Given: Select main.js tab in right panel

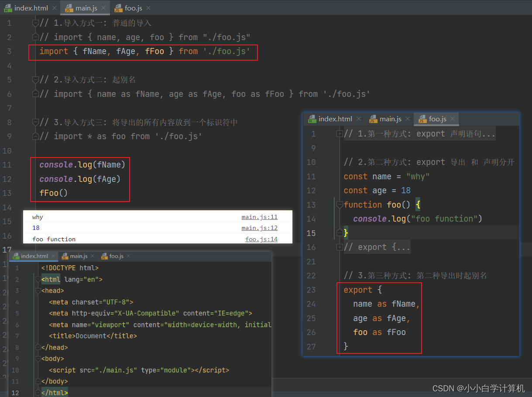Looking at the screenshot, I should [391, 119].
